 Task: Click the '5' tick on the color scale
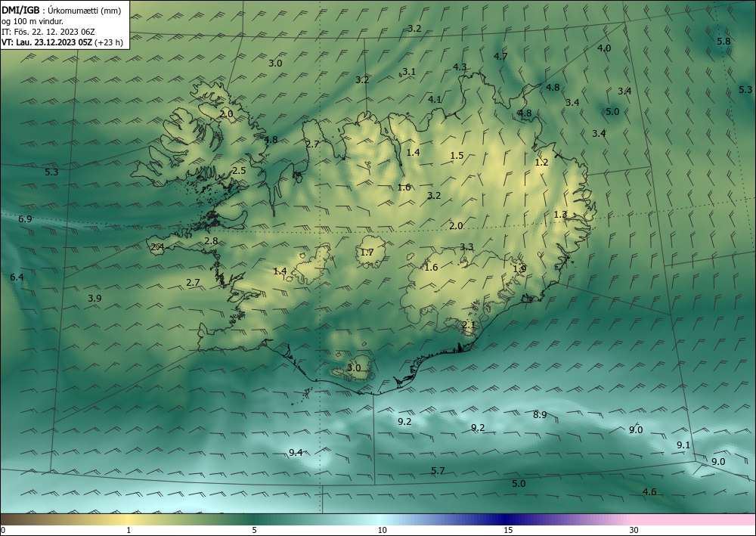coord(254,531)
